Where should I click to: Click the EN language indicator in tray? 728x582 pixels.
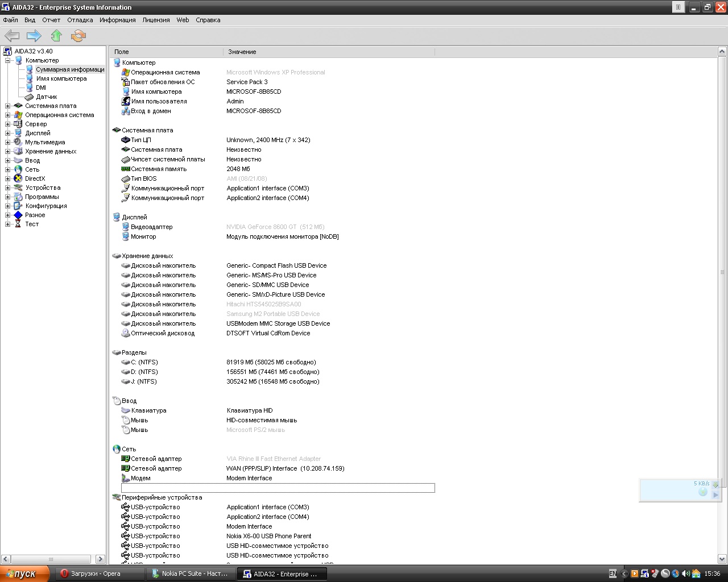pyautogui.click(x=613, y=573)
